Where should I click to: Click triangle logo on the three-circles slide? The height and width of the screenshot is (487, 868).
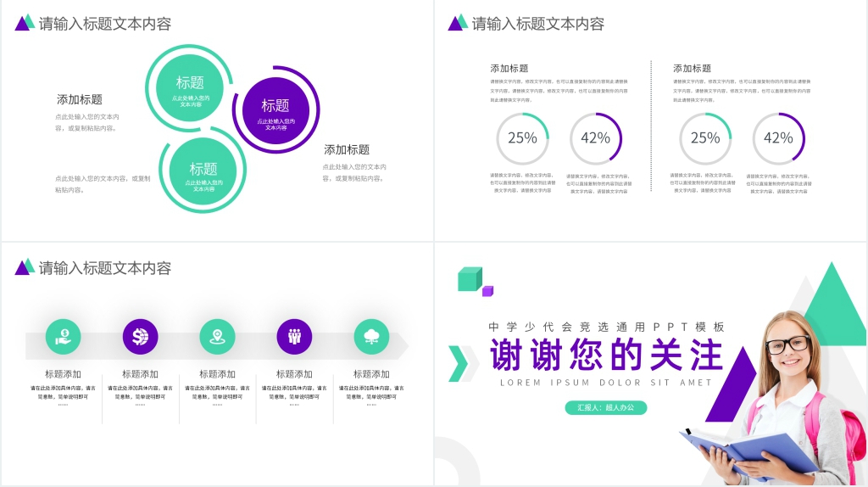25,23
